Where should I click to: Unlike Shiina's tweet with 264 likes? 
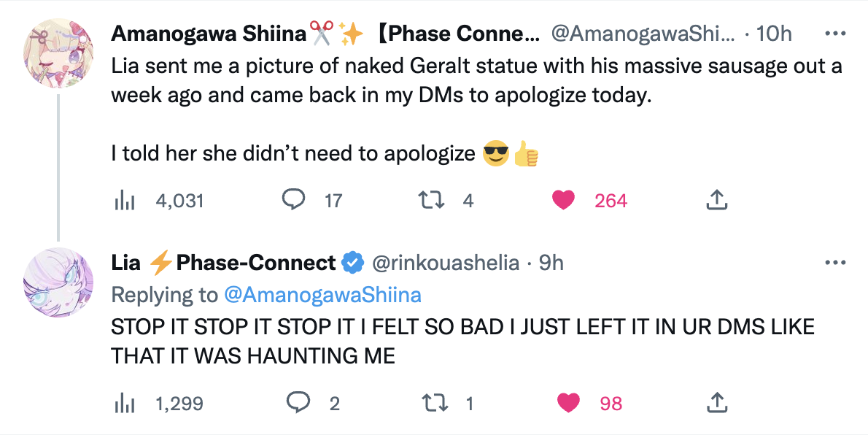[563, 201]
